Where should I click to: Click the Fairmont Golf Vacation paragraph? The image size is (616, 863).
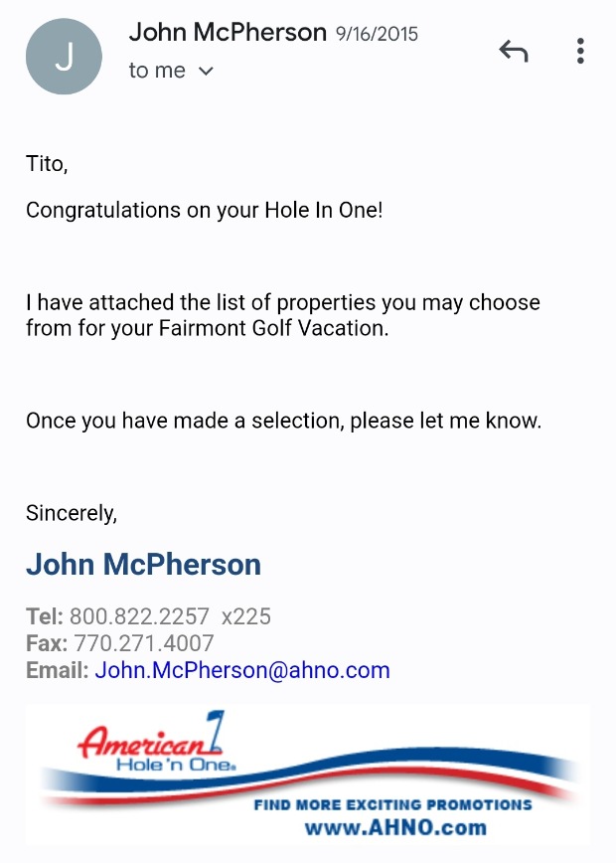pyautogui.click(x=283, y=315)
